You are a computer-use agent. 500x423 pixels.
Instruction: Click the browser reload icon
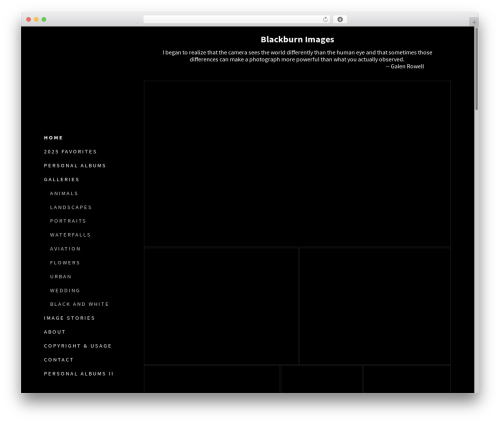coord(325,19)
